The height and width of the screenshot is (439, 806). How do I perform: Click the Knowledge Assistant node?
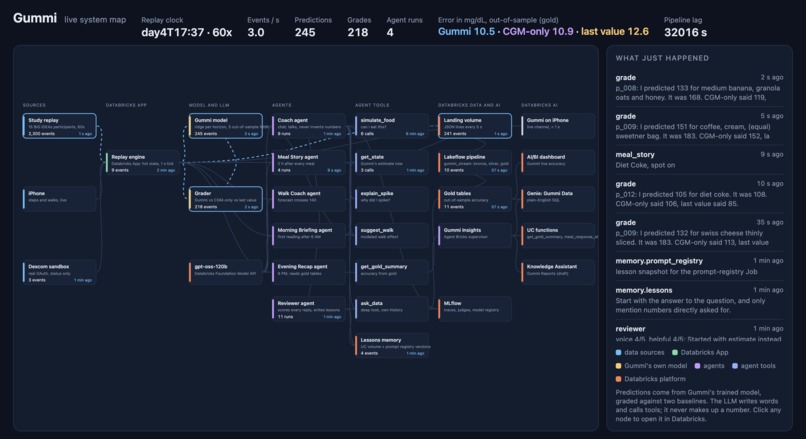click(x=558, y=272)
